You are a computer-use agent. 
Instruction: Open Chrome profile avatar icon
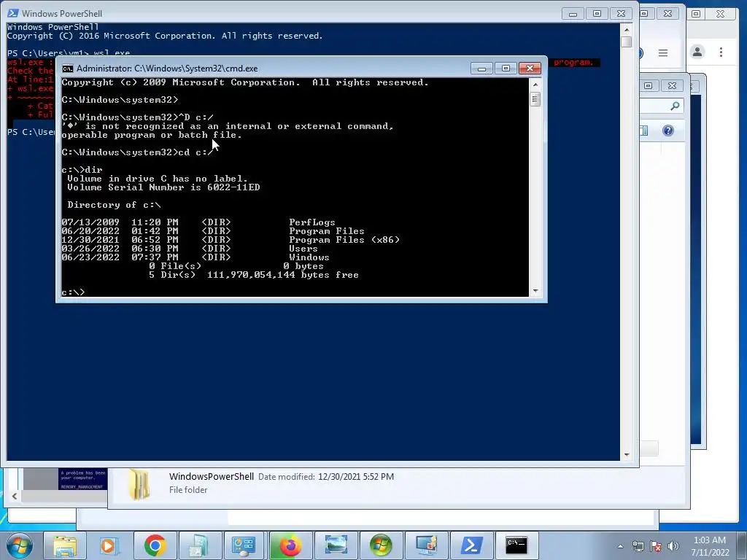697,52
